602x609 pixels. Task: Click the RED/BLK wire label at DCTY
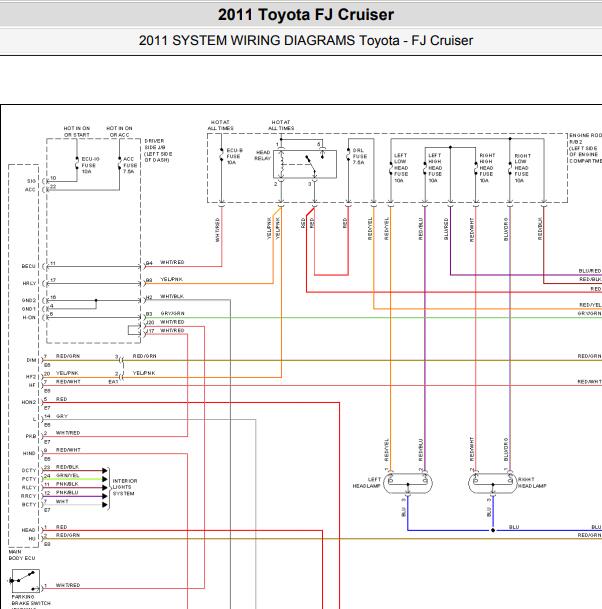pos(67,467)
